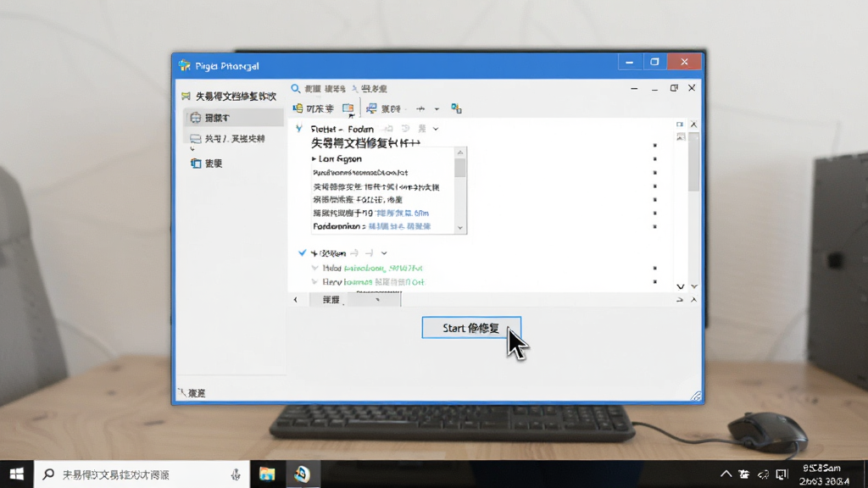Click the network tray icon beside the clock

coord(782,474)
